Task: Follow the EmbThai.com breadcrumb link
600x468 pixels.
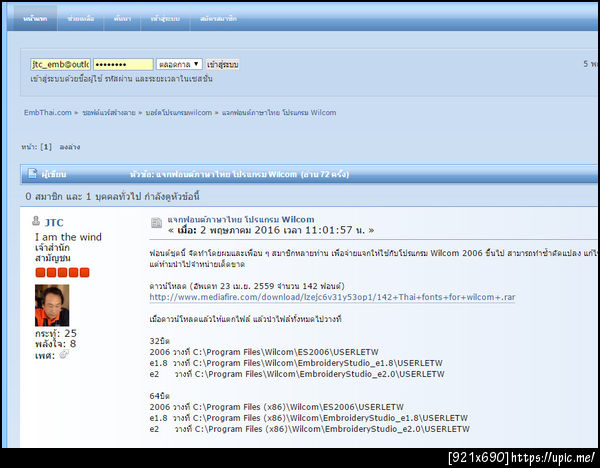Action: (47, 113)
